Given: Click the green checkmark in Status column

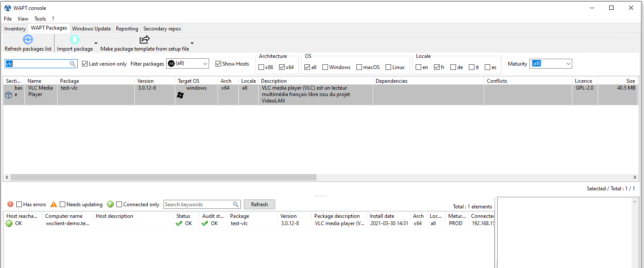Looking at the screenshot, I should click(179, 223).
